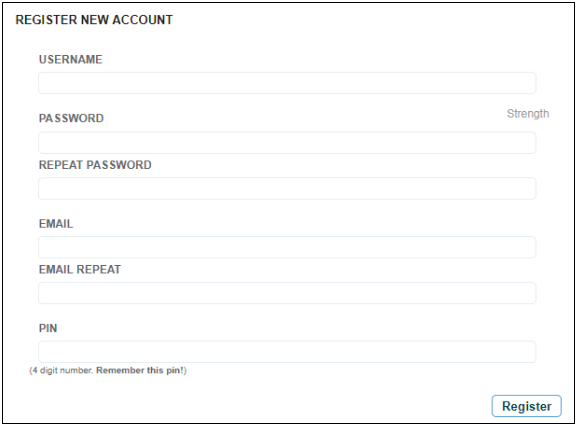Image resolution: width=577 pixels, height=426 pixels.
Task: Click the EMAIL input box
Action: [287, 247]
